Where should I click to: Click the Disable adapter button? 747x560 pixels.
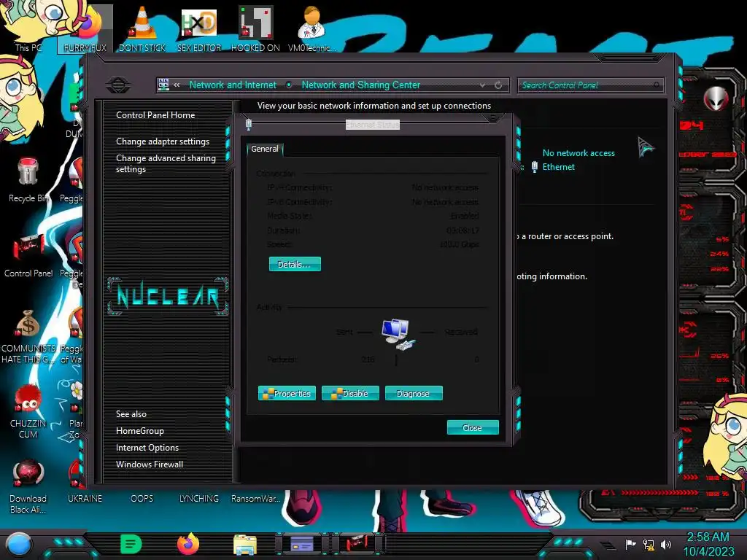pos(350,393)
